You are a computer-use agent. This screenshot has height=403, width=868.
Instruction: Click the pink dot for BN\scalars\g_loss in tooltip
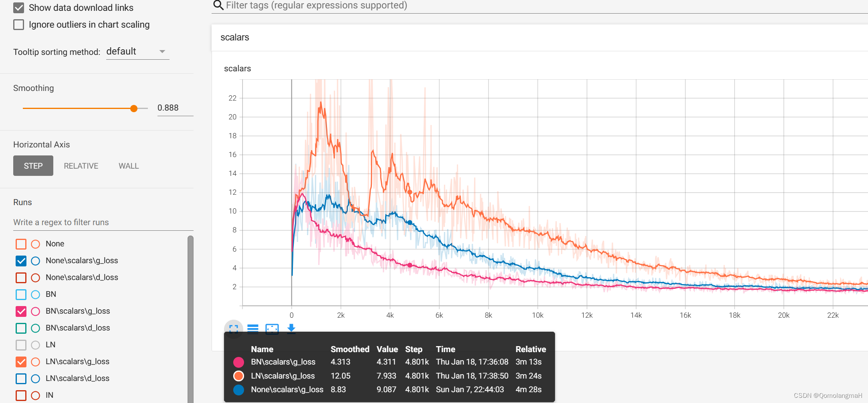click(238, 362)
